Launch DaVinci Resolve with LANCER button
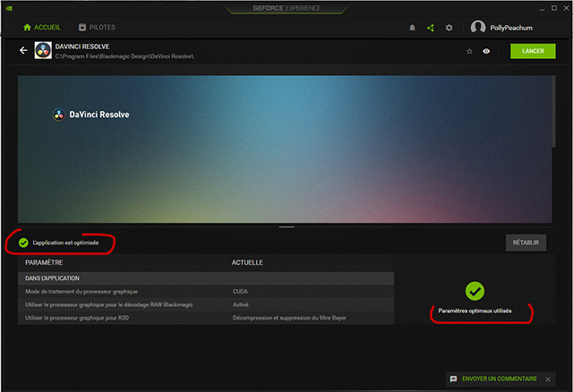 (x=533, y=51)
